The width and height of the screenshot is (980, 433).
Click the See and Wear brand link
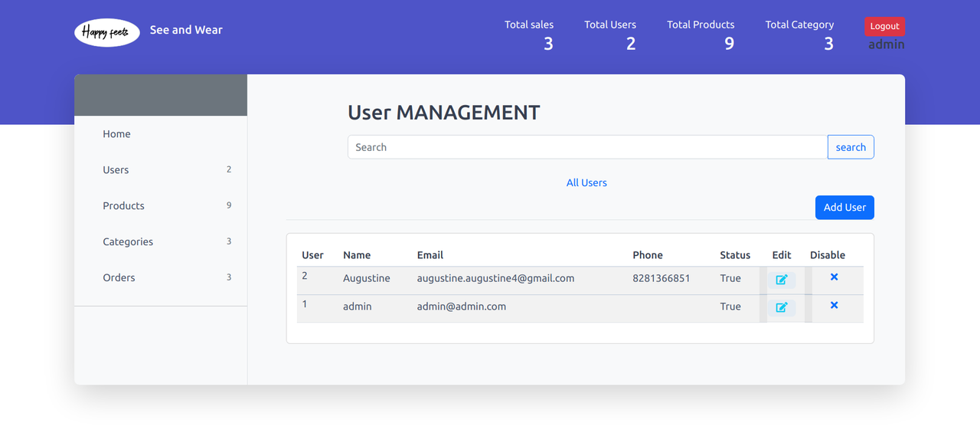click(186, 30)
